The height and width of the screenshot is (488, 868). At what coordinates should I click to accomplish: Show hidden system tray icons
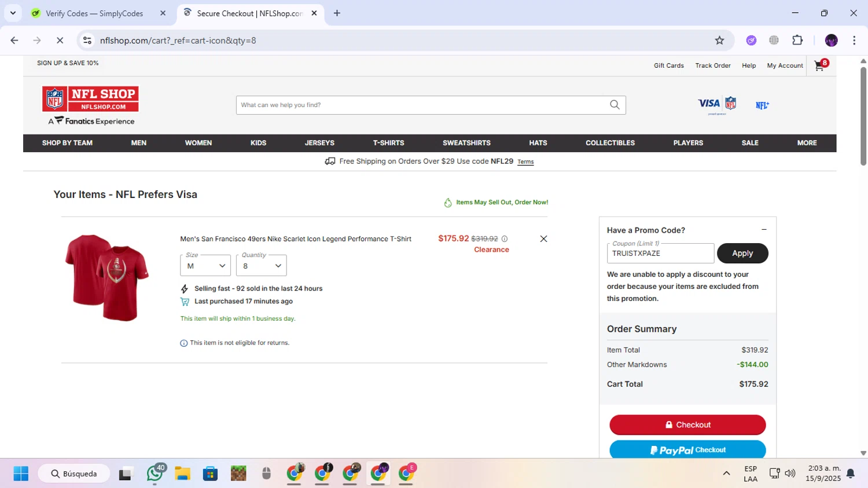click(x=726, y=474)
